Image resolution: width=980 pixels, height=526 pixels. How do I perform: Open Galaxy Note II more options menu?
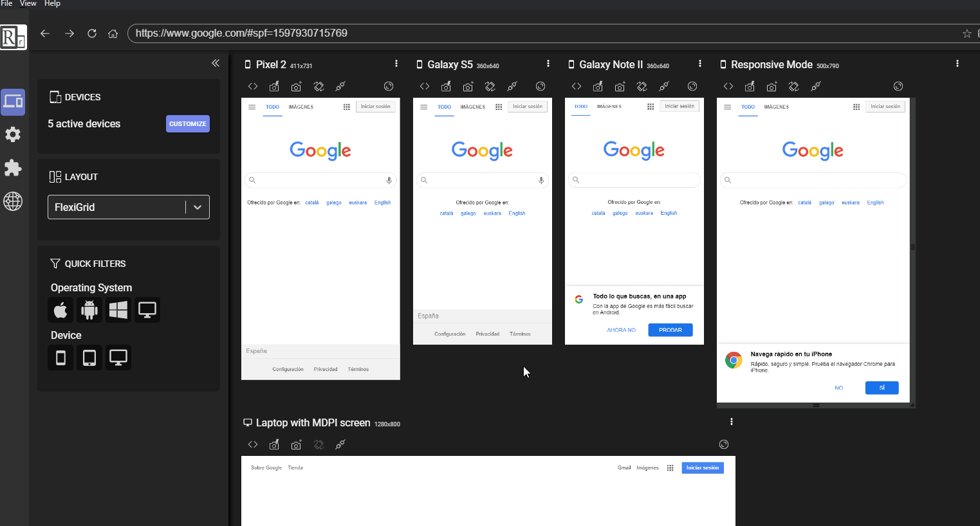(700, 64)
